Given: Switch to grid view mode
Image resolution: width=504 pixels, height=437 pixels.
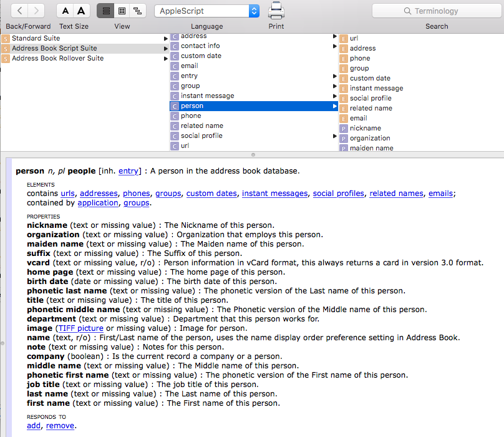Looking at the screenshot, I should point(122,11).
